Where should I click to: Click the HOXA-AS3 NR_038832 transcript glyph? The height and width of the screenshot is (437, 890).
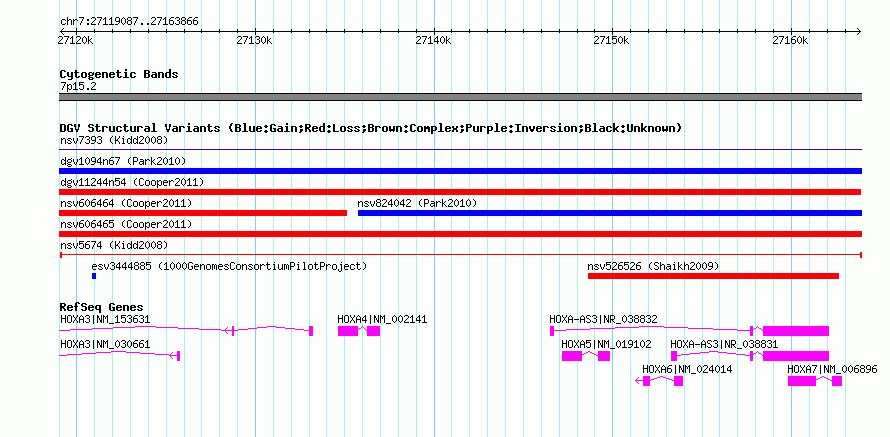click(689, 330)
